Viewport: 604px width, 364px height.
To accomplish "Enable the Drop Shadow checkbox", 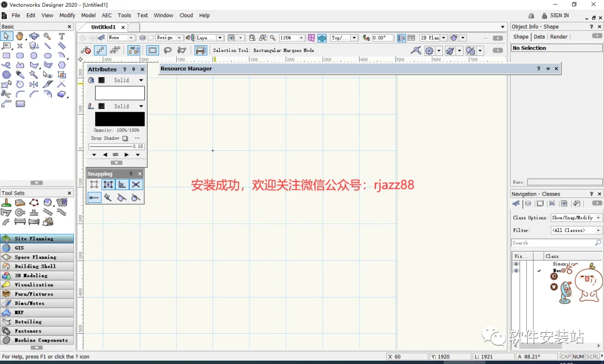I will tap(125, 138).
